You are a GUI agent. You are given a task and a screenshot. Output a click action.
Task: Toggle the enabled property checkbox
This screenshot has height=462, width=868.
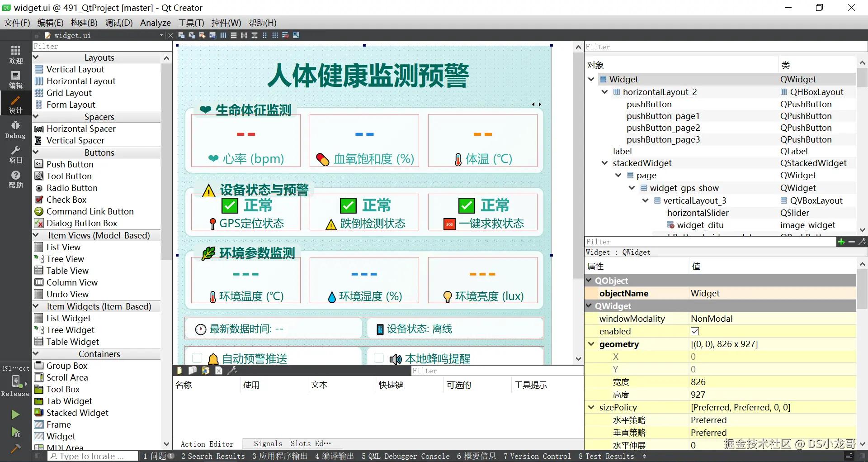[x=695, y=331]
